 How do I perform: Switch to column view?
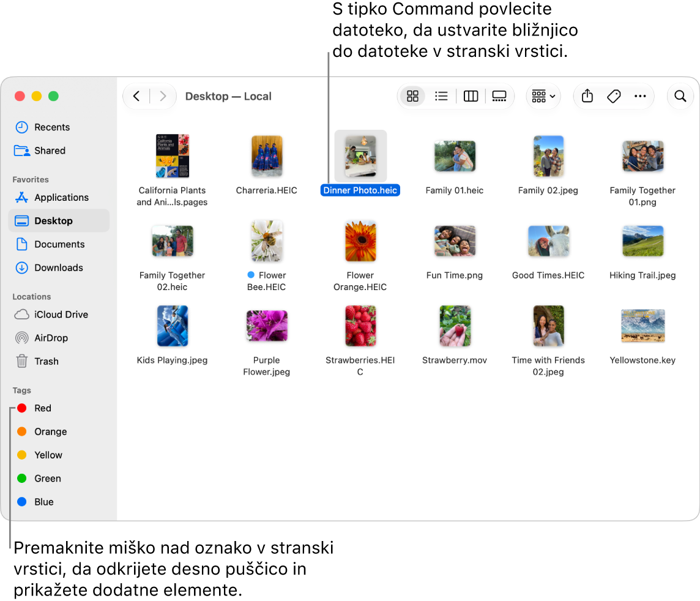click(x=471, y=96)
